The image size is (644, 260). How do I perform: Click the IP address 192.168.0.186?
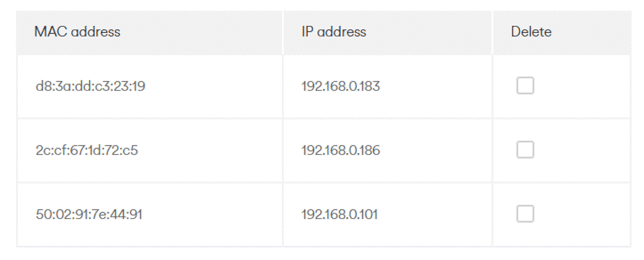coord(340,151)
